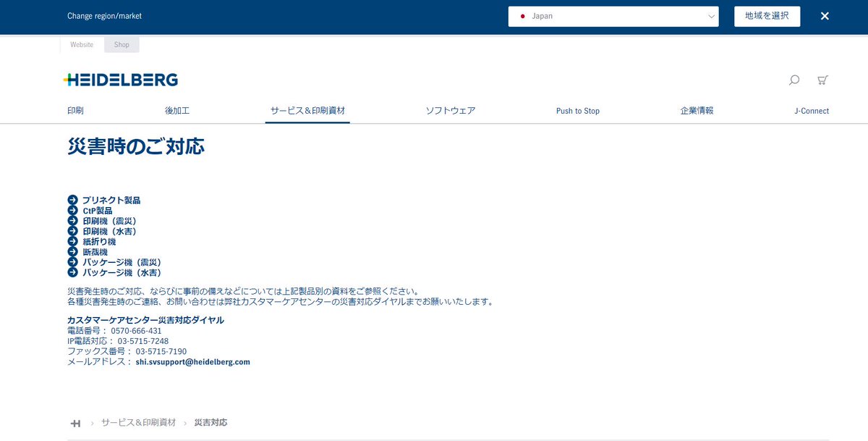
Task: Open the 断裁機 link
Action: point(95,252)
